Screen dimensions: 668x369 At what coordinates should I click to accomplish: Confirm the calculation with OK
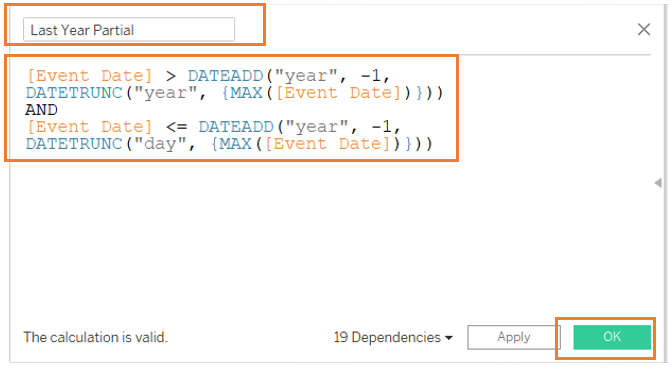tap(612, 337)
